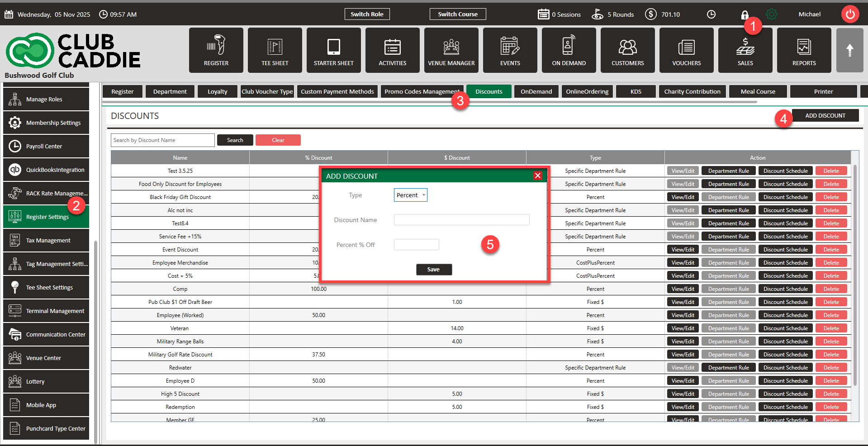Viewport: 868px width, 446px height.
Task: Click the lock icon in top bar
Action: (745, 15)
